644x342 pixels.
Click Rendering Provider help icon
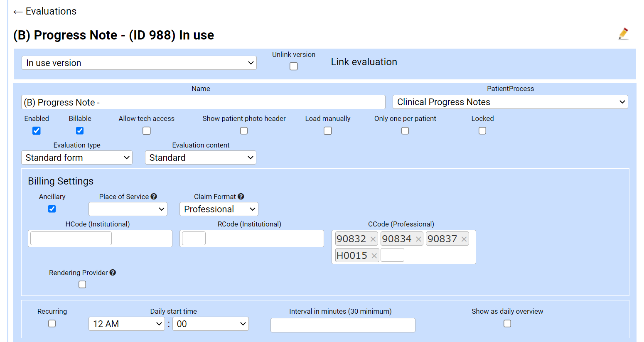coord(113,273)
